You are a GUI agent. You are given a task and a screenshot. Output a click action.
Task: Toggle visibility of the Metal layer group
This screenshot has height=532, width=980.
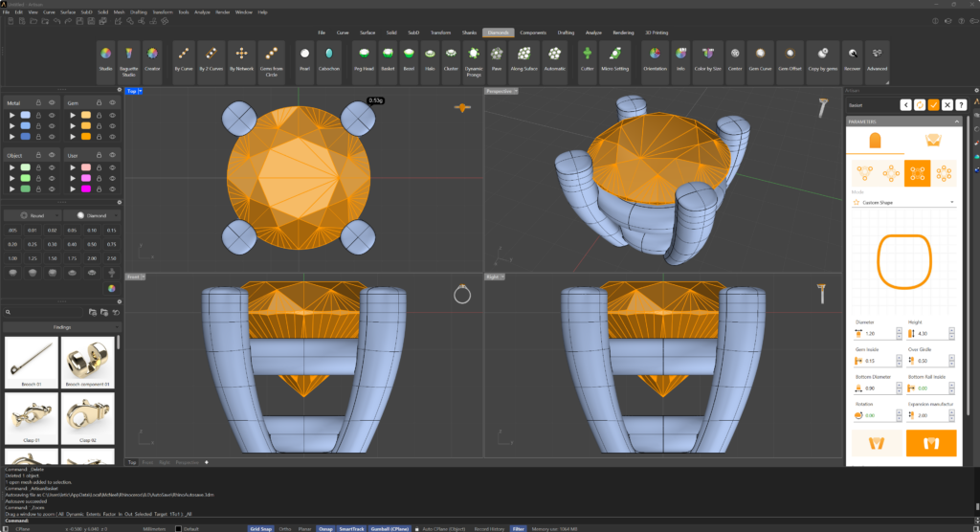(x=52, y=102)
